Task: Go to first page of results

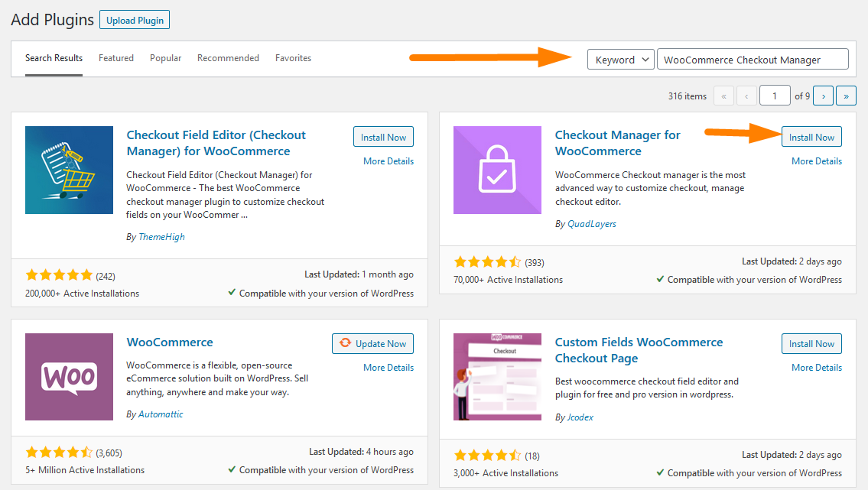Action: click(x=723, y=96)
